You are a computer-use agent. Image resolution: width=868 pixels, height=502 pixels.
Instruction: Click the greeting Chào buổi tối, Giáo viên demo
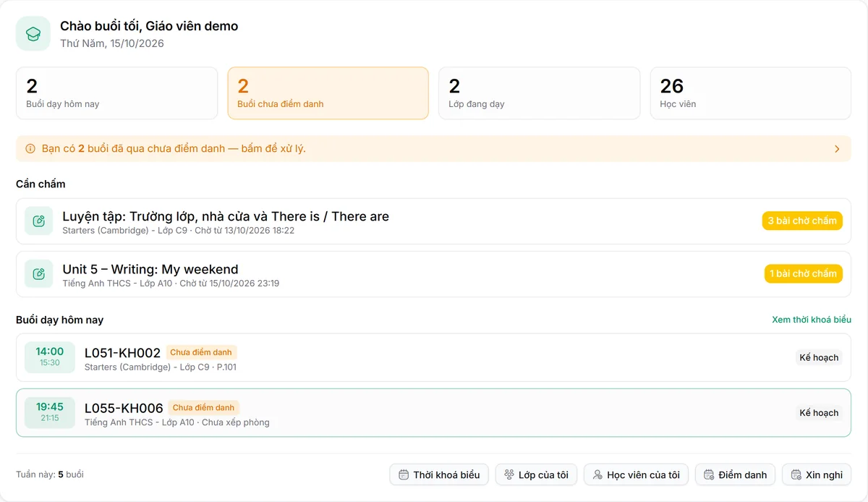coord(149,26)
